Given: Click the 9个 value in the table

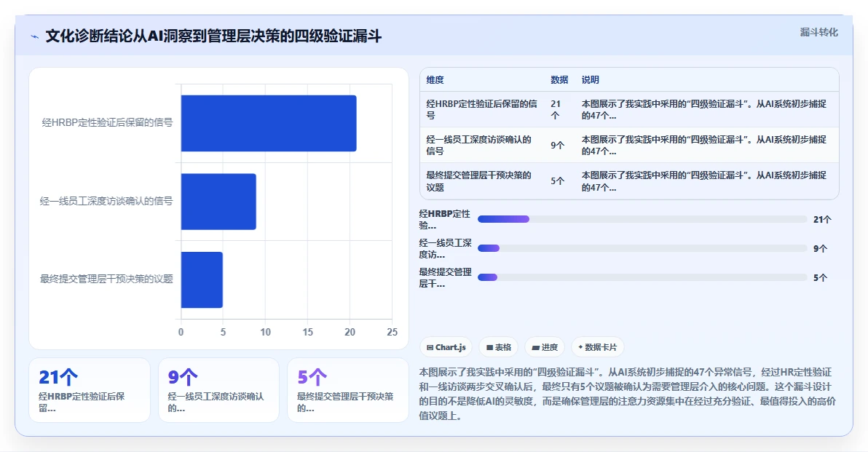Looking at the screenshot, I should 558,145.
